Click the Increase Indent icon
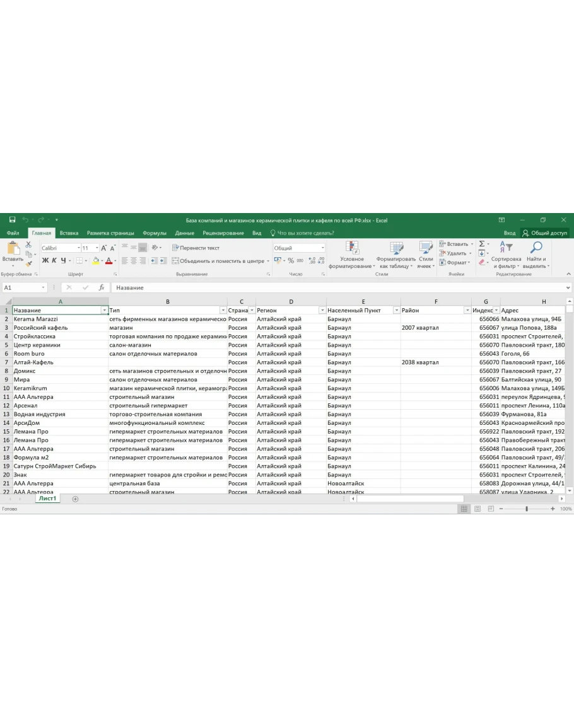Screen dimensions: 574x728 pyautogui.click(x=163, y=260)
